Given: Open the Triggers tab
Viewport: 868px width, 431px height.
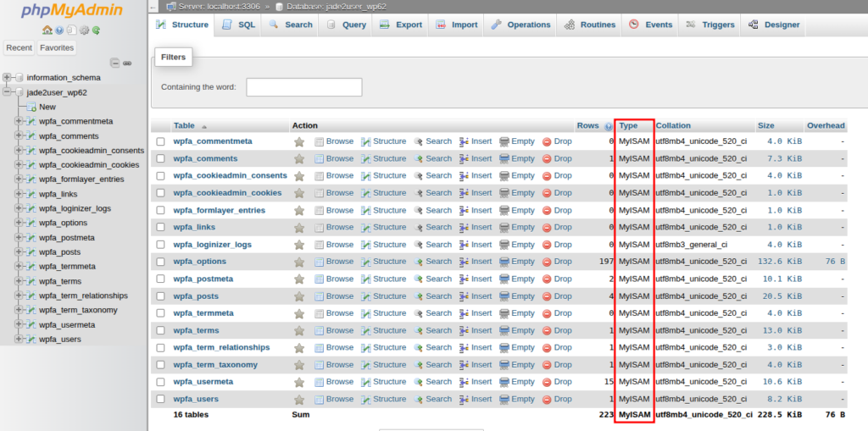Looking at the screenshot, I should point(709,25).
